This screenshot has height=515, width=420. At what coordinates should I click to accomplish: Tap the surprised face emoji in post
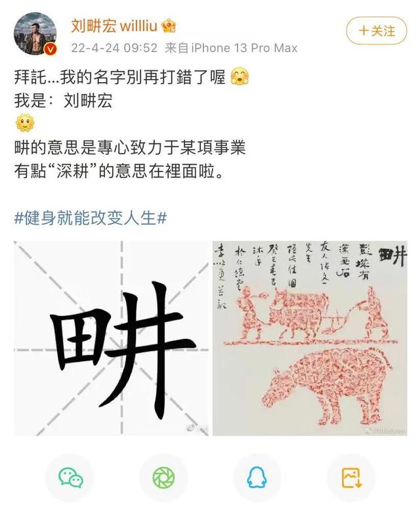point(240,77)
